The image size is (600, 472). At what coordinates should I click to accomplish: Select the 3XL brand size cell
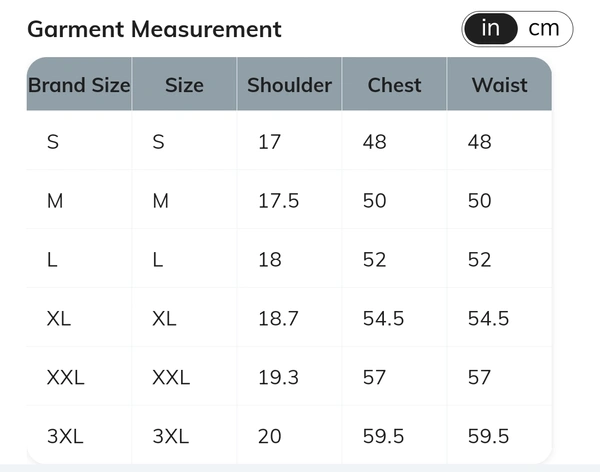(x=79, y=435)
